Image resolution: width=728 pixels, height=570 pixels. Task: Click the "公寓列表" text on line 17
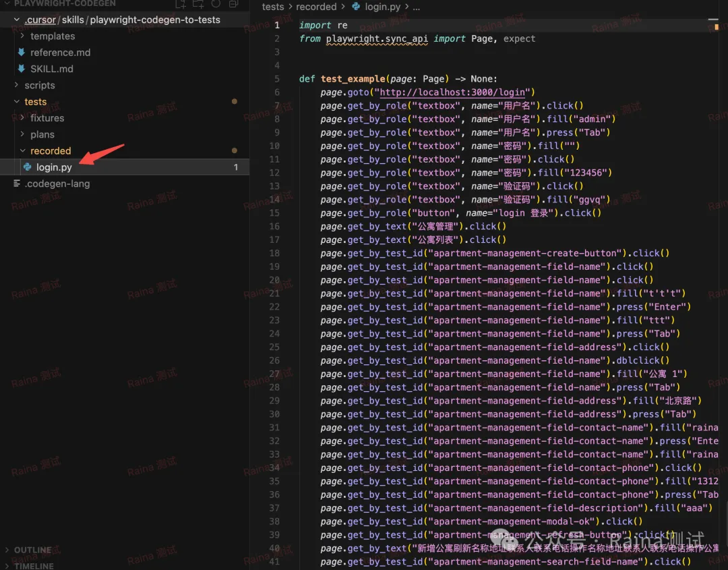pos(435,239)
